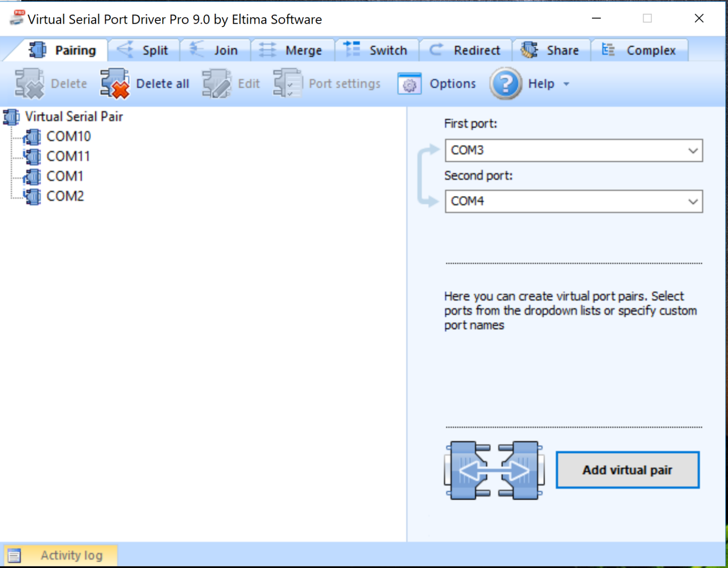
Task: Open the Redirect tab
Action: point(465,50)
